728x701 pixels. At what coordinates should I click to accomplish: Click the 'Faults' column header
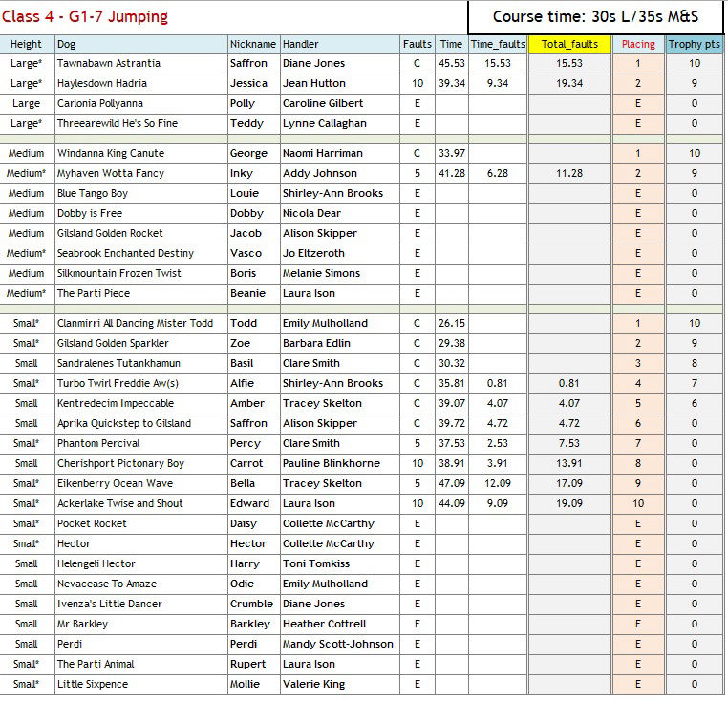417,44
